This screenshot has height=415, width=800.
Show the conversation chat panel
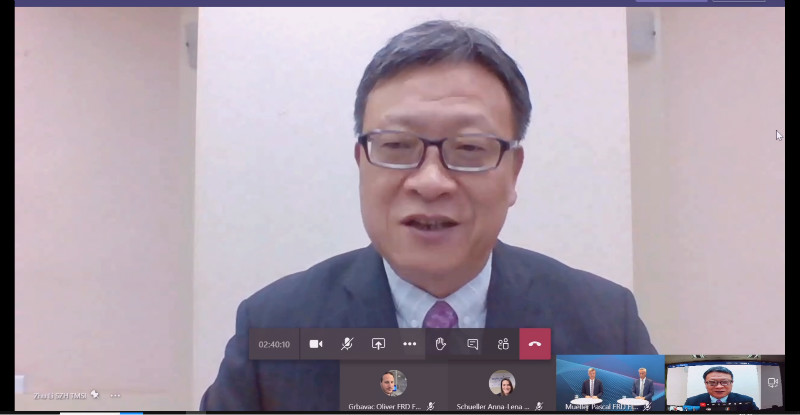coord(472,344)
